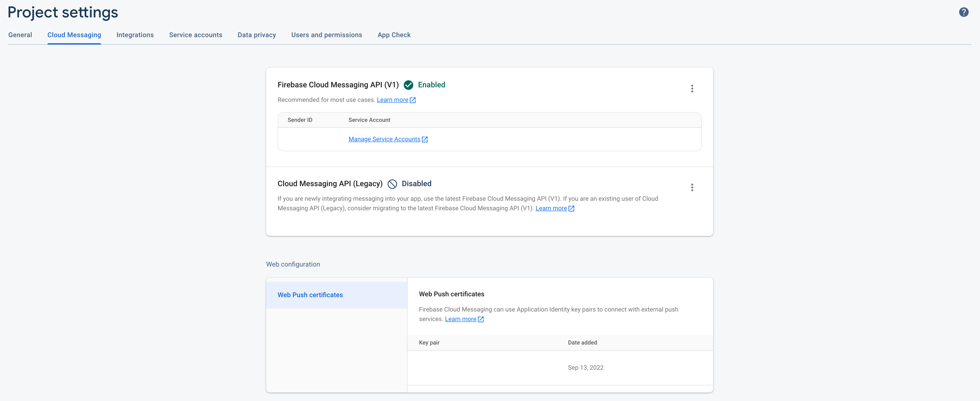Click Cloud Messaging API (Legacy) heading

(330, 184)
